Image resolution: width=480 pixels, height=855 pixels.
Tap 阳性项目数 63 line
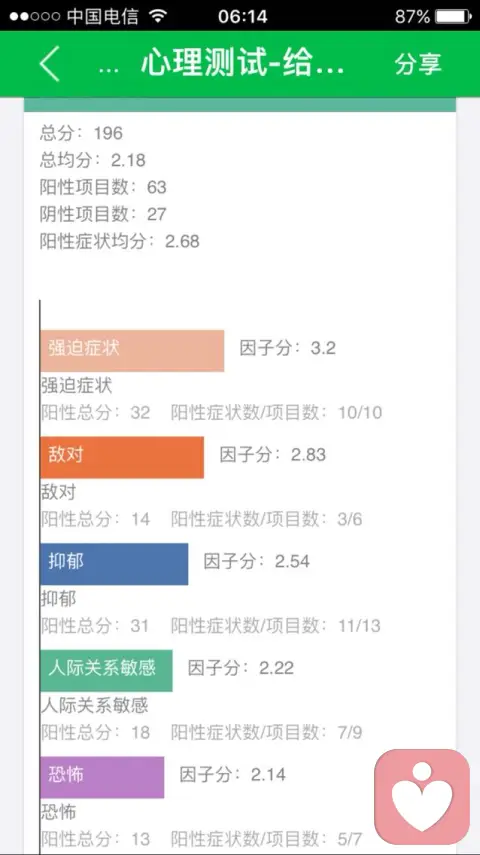pyautogui.click(x=103, y=186)
